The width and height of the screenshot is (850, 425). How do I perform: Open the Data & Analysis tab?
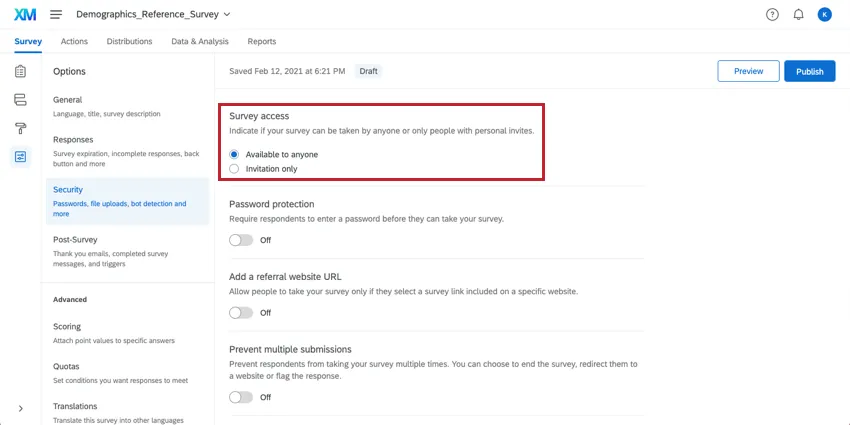[x=200, y=41]
